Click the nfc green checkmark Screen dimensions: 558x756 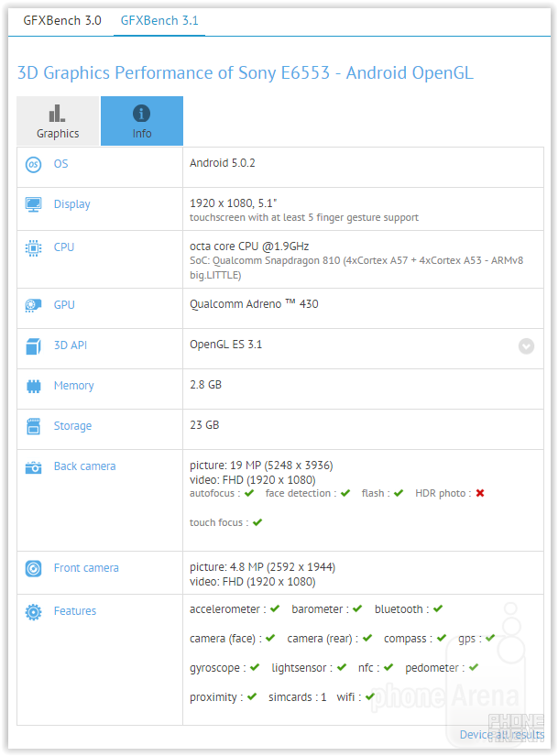pos(388,667)
